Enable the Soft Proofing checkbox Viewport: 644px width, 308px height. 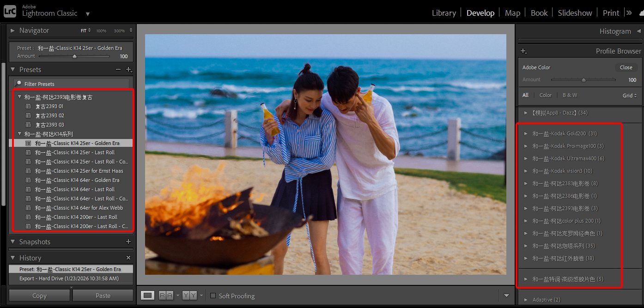pos(212,295)
